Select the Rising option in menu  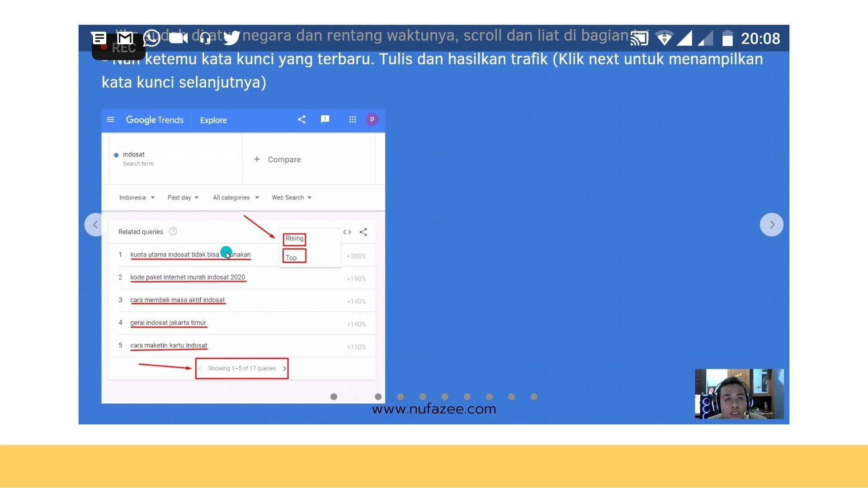point(294,239)
